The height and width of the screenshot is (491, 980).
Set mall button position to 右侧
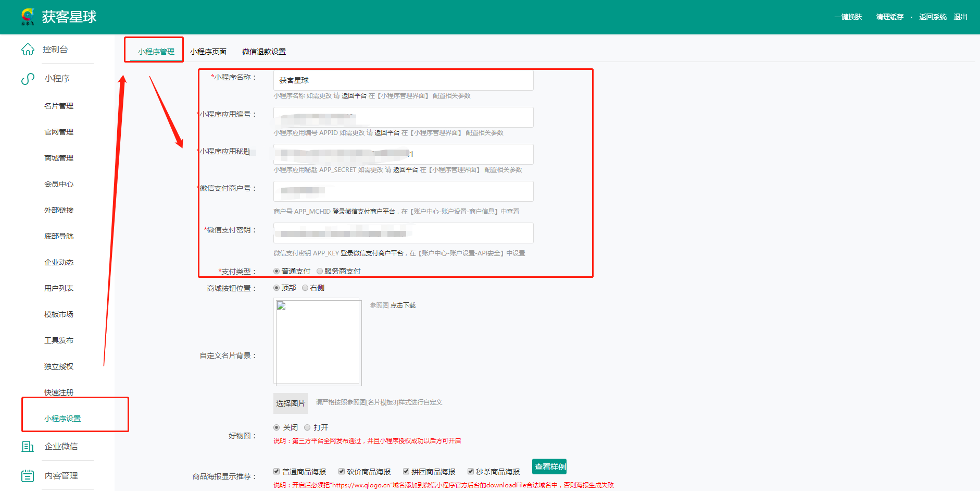tap(305, 288)
